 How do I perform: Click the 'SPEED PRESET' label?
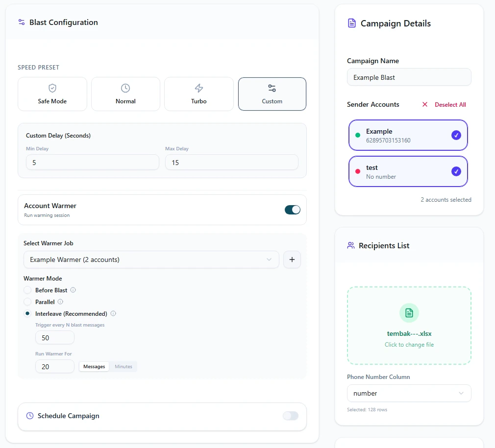pos(39,67)
